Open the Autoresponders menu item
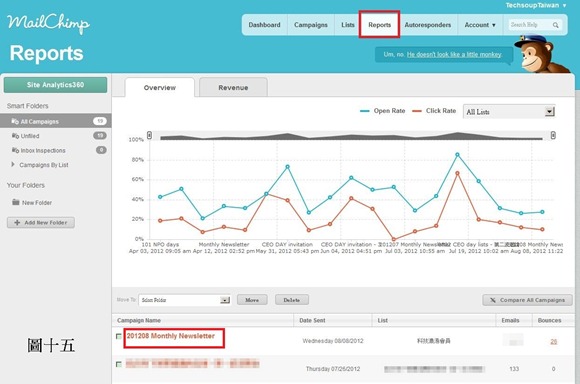The width and height of the screenshot is (580, 384). 428,25
